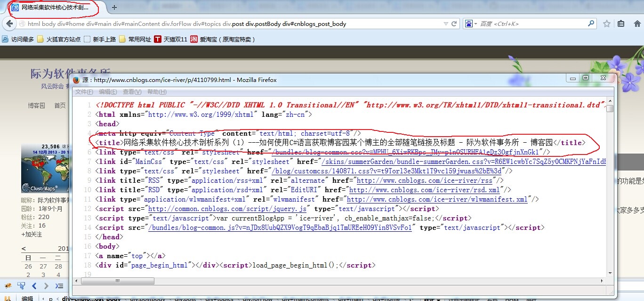Open Baidu search engine selector icon
This screenshot has width=644, height=301.
pos(470,24)
